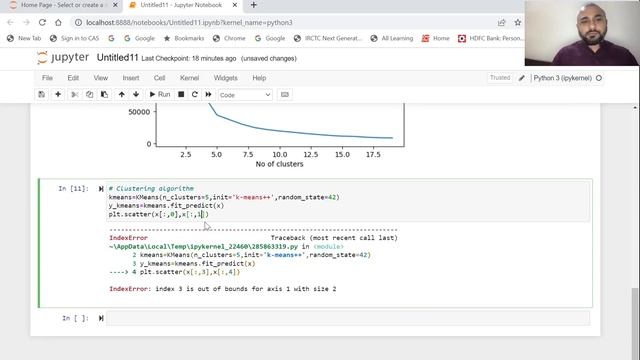This screenshot has height=360, width=640.
Task: Click into the empty code cell
Action: click(348, 318)
